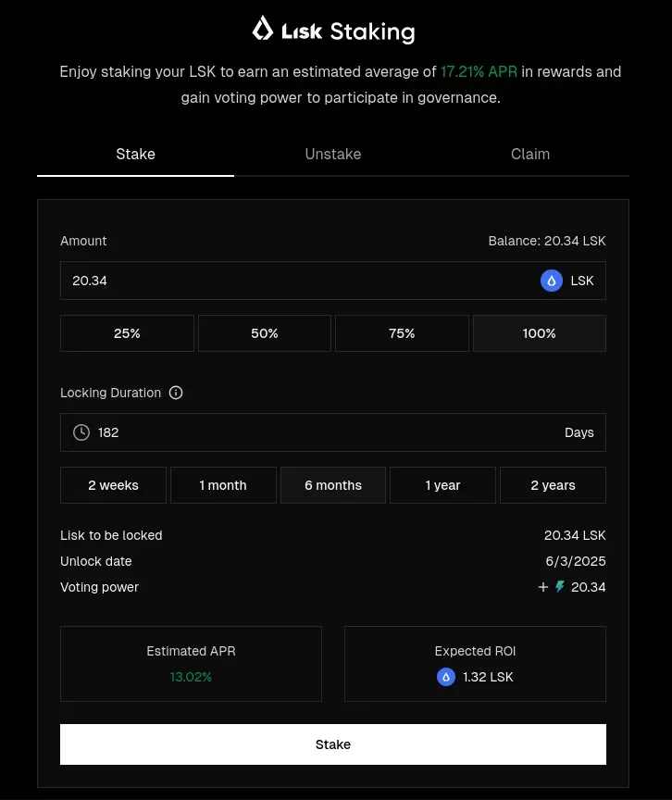The height and width of the screenshot is (800, 672).
Task: Click the white Stake submit button
Action: click(333, 744)
